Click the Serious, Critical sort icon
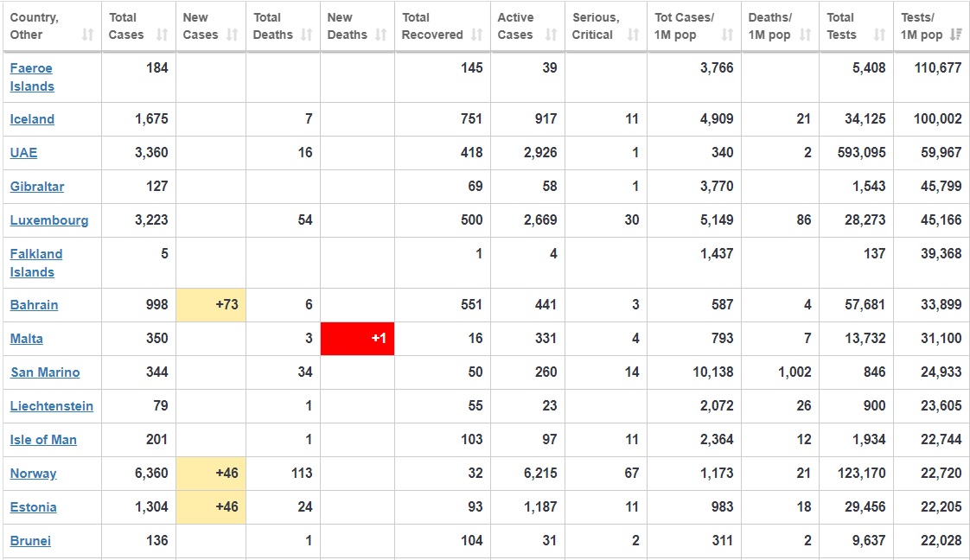 (633, 35)
